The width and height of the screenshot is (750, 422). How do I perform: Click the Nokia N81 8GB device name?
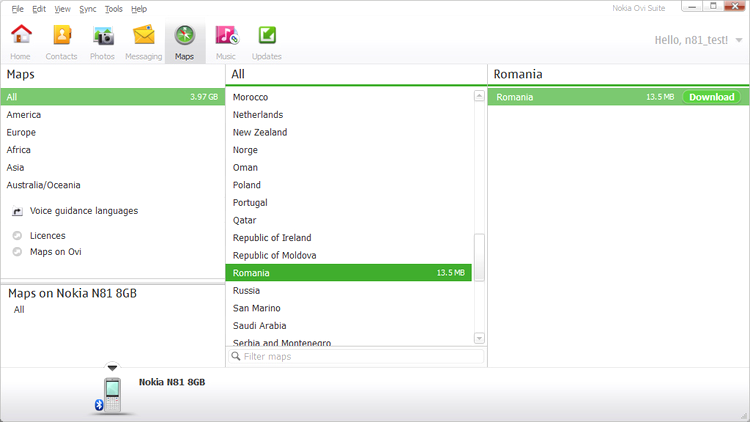(x=172, y=382)
